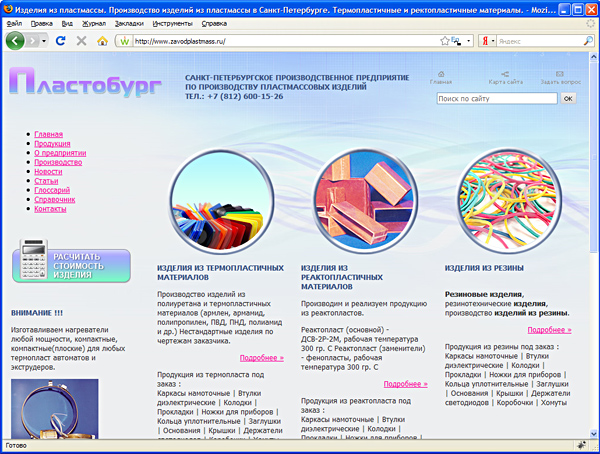Viewport: 600px width, 454px height.
Task: Focus the Яндекс search field
Action: 540,41
